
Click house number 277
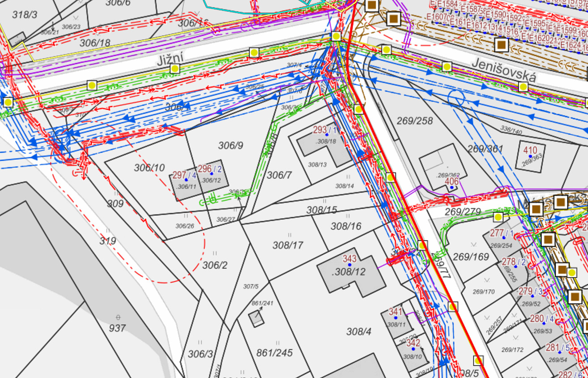(497, 233)
